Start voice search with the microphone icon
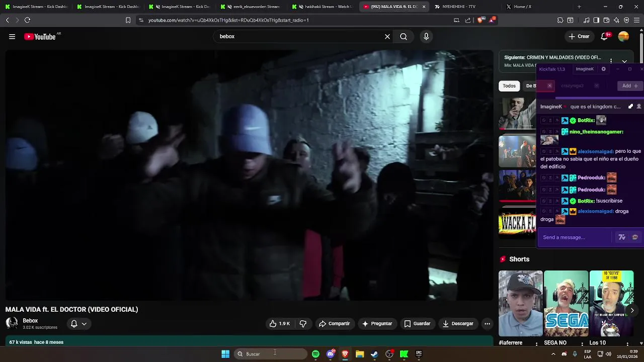This screenshot has height=362, width=644. 426,37
